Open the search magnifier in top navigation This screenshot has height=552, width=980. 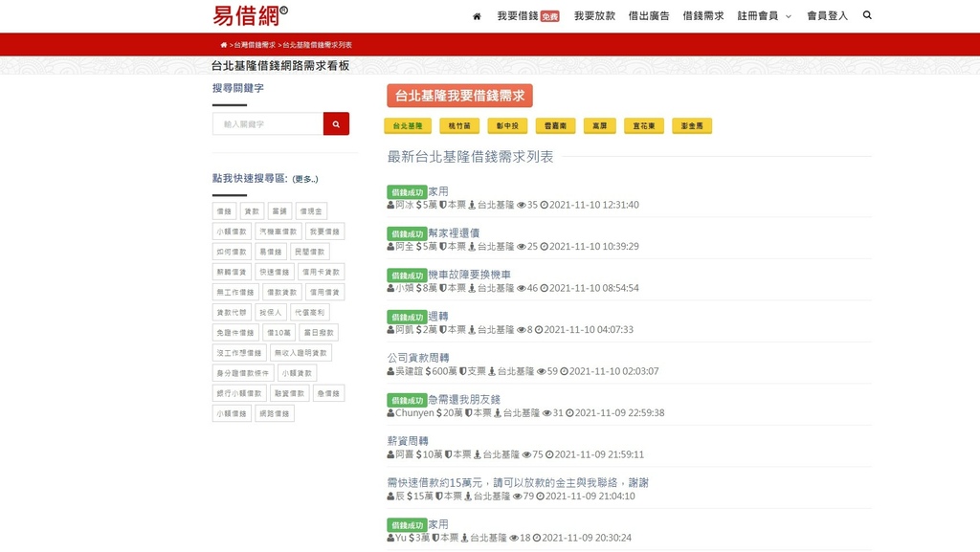click(867, 15)
